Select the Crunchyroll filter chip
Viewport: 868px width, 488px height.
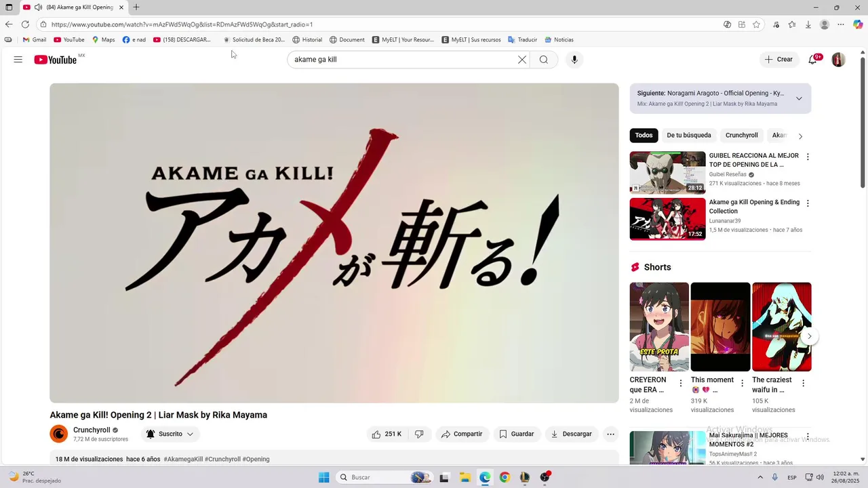(x=742, y=135)
